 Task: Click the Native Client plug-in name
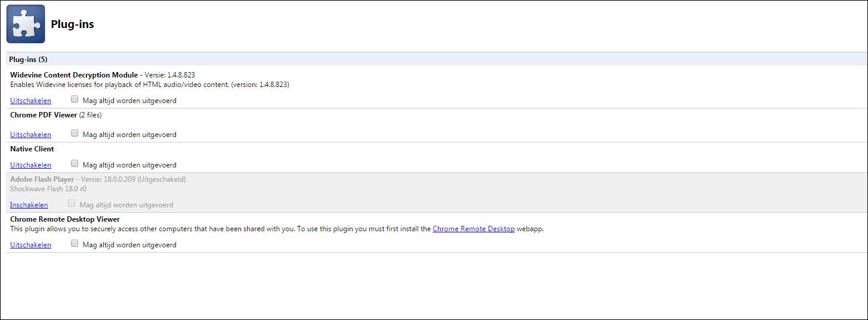click(32, 149)
